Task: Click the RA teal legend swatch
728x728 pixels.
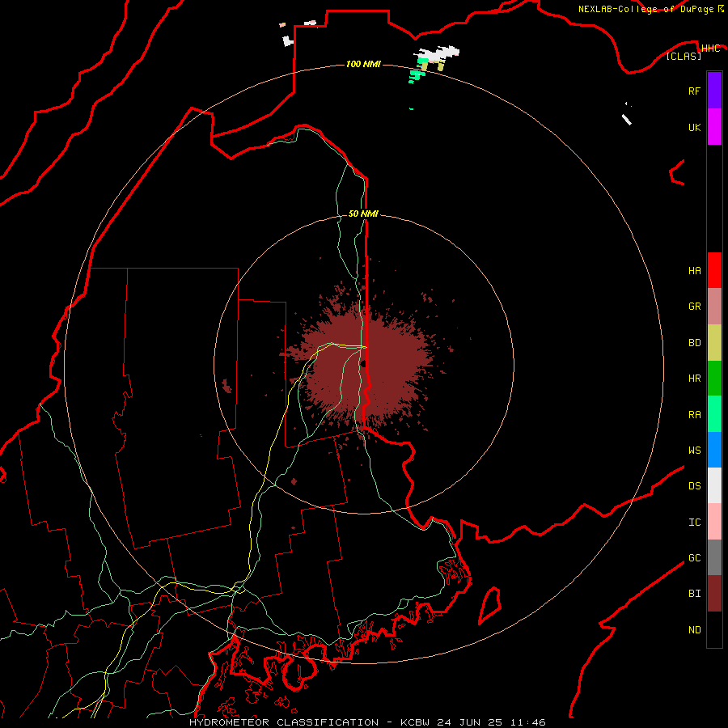Action: click(714, 414)
